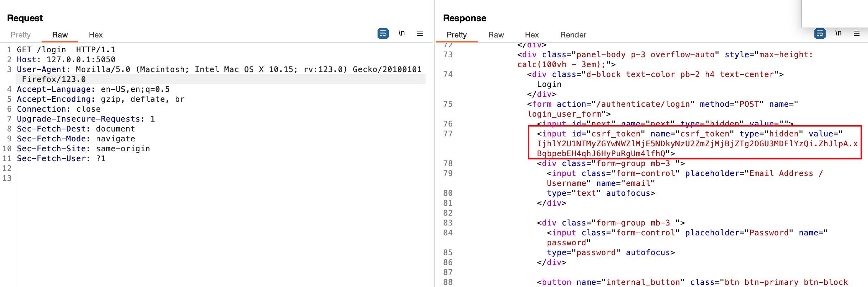Viewport: 868px width, 287px height.
Task: Open Response panel hamburger options menu
Action: pyautogui.click(x=857, y=33)
